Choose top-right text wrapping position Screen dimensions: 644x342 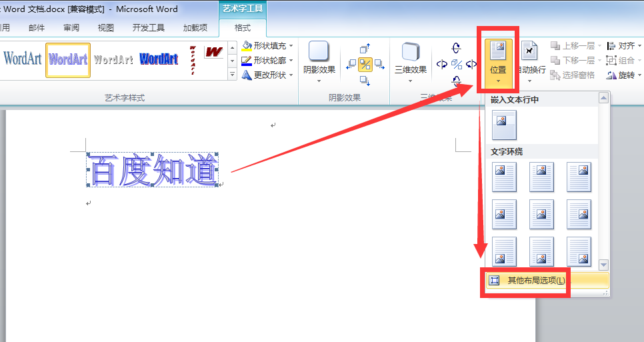[x=579, y=177]
